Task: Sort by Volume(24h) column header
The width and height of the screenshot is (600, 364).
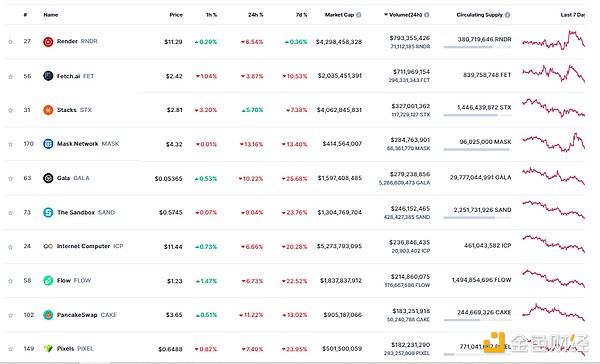Action: coord(405,15)
